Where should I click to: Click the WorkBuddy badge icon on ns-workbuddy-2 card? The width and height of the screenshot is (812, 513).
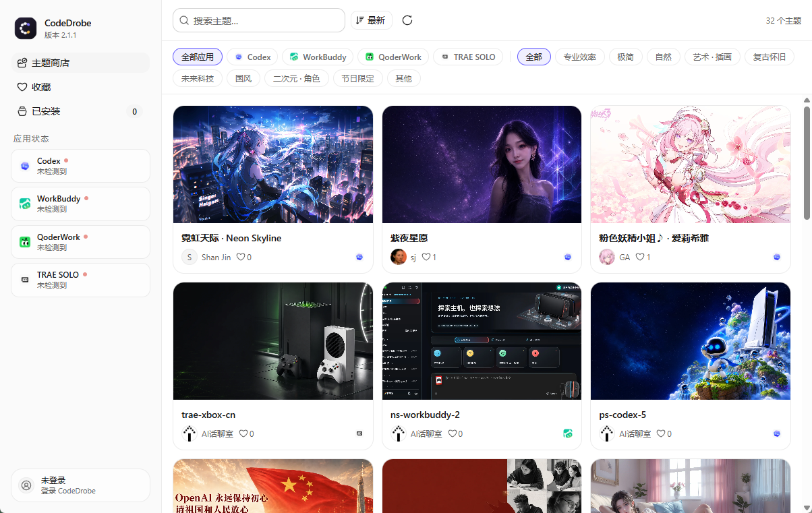[568, 433]
